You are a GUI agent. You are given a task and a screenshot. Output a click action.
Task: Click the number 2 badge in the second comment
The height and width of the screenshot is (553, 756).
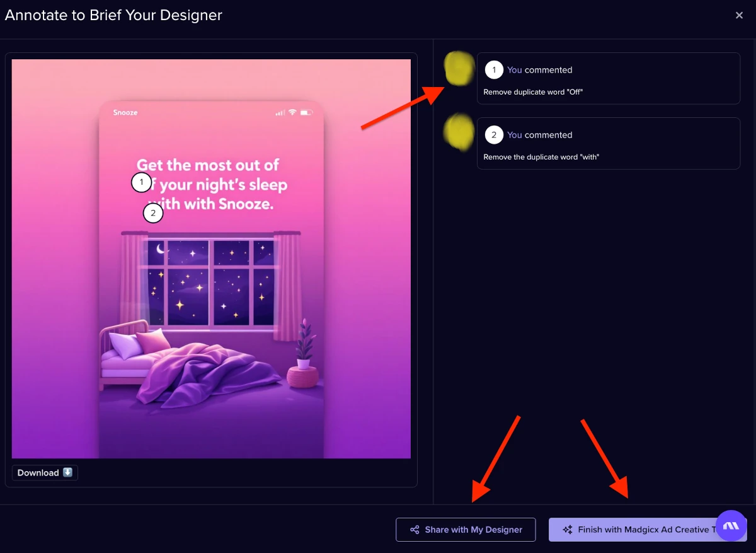pyautogui.click(x=494, y=135)
